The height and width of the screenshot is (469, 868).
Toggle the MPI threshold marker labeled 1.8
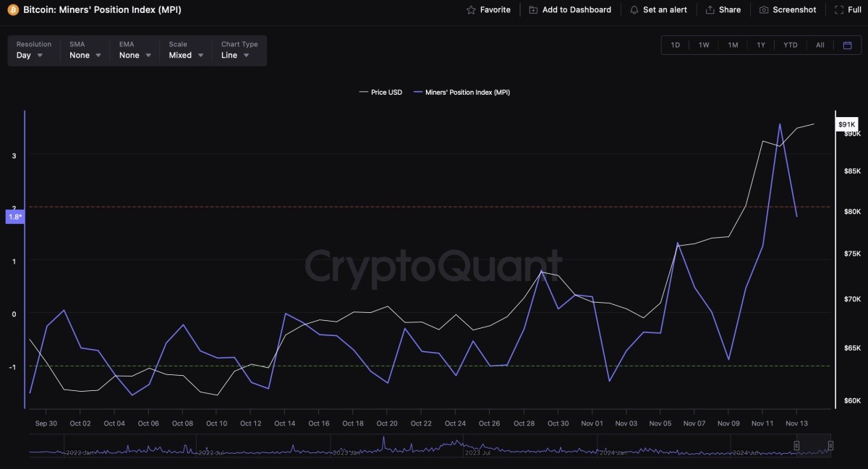[x=14, y=216]
